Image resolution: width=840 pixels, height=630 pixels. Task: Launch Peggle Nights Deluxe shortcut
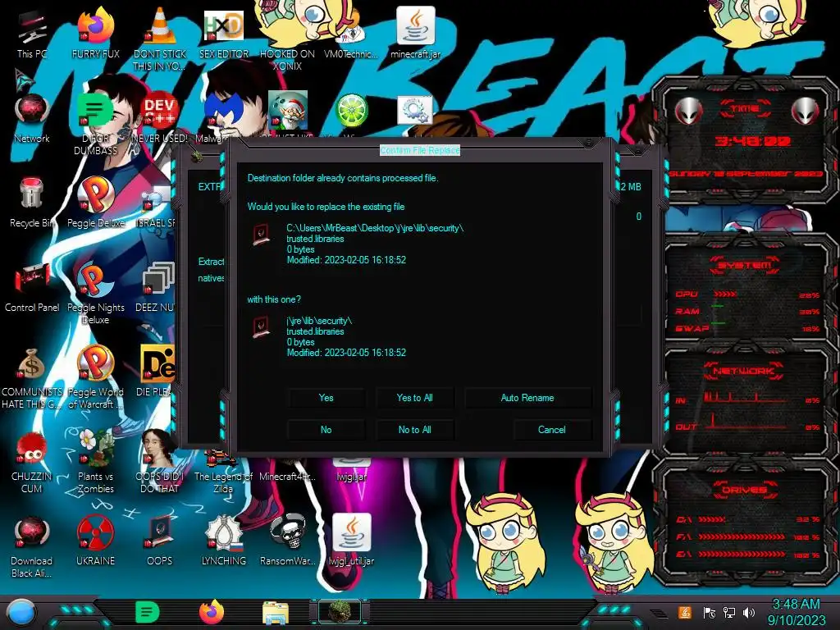tap(95, 294)
